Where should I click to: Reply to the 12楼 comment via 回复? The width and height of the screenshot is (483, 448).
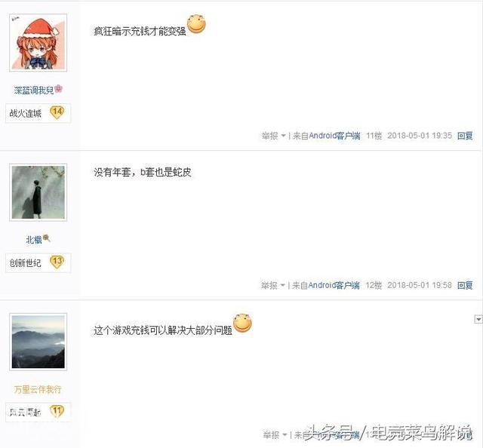click(x=465, y=285)
